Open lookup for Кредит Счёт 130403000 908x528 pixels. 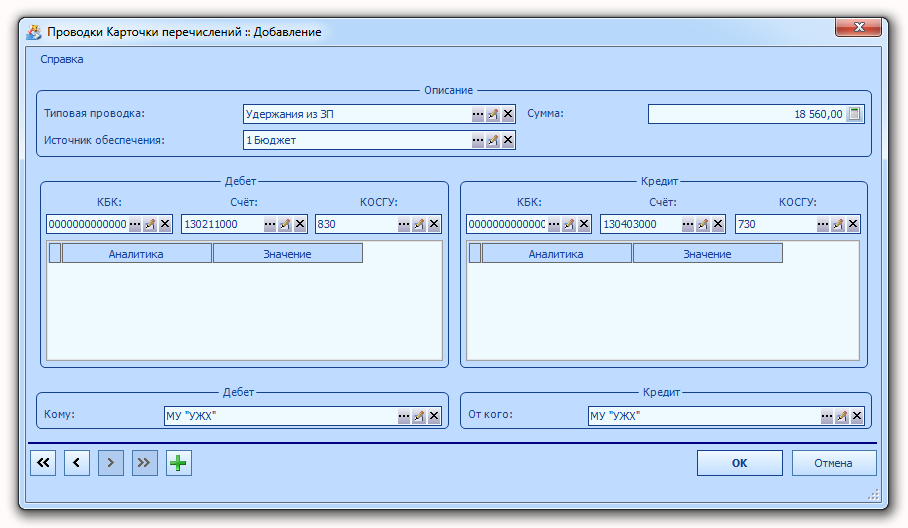(x=688, y=224)
